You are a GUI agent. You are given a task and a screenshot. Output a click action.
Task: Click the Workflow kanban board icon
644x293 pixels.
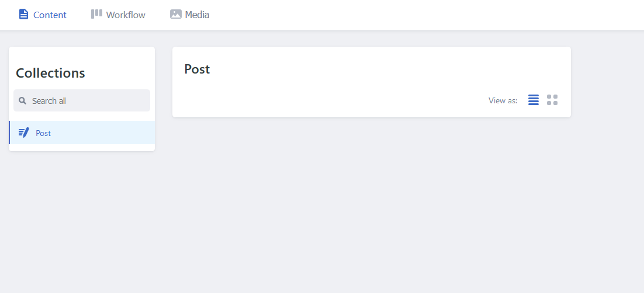96,14
